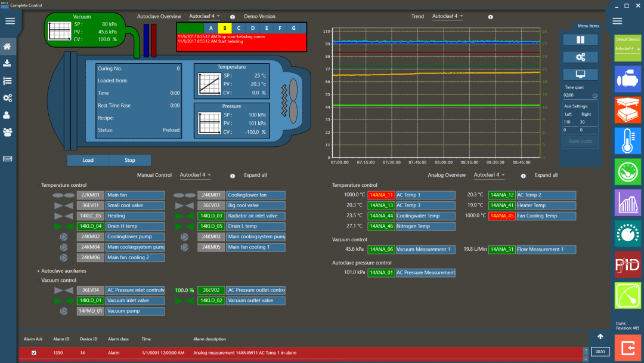
Task: Adjust the Time span value control
Action: tap(579, 94)
